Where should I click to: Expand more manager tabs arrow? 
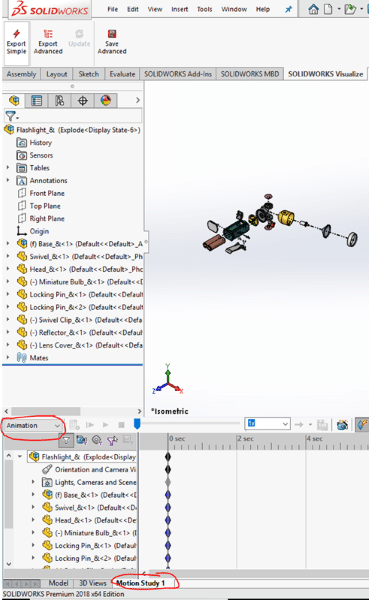pyautogui.click(x=138, y=100)
